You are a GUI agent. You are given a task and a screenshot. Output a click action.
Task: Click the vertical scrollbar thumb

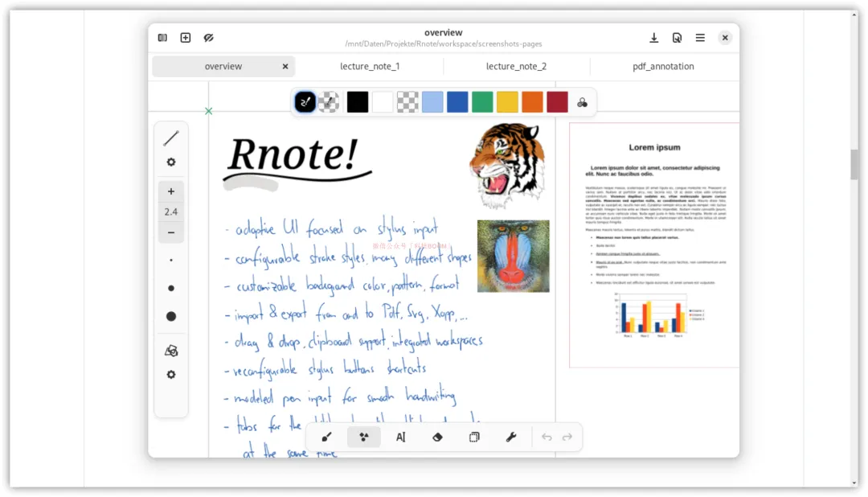click(854, 165)
